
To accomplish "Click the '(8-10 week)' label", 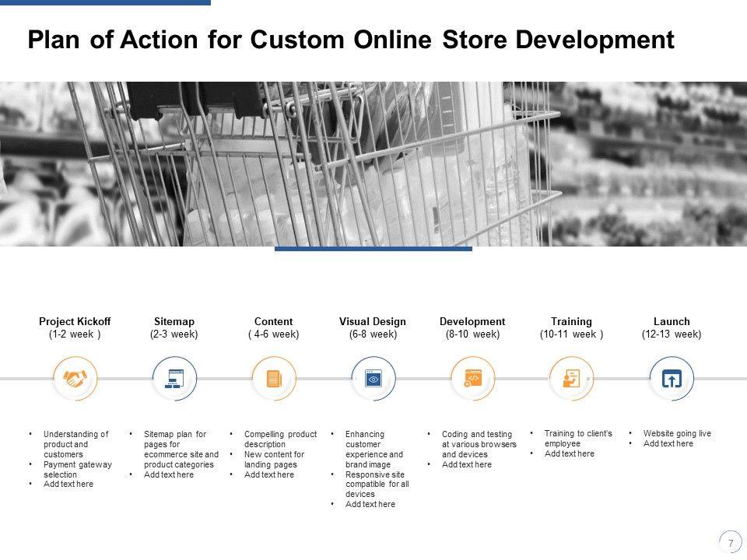I will coord(472,334).
